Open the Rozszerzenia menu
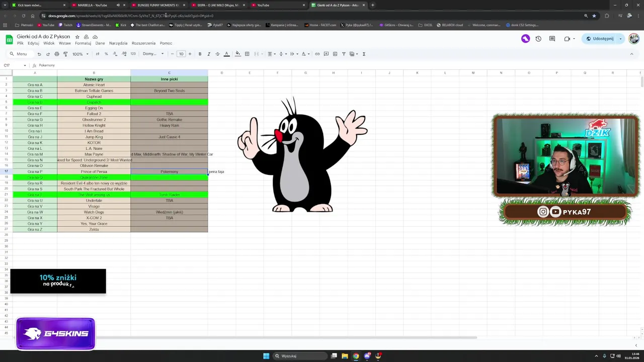Image resolution: width=644 pixels, height=362 pixels. click(x=143, y=43)
